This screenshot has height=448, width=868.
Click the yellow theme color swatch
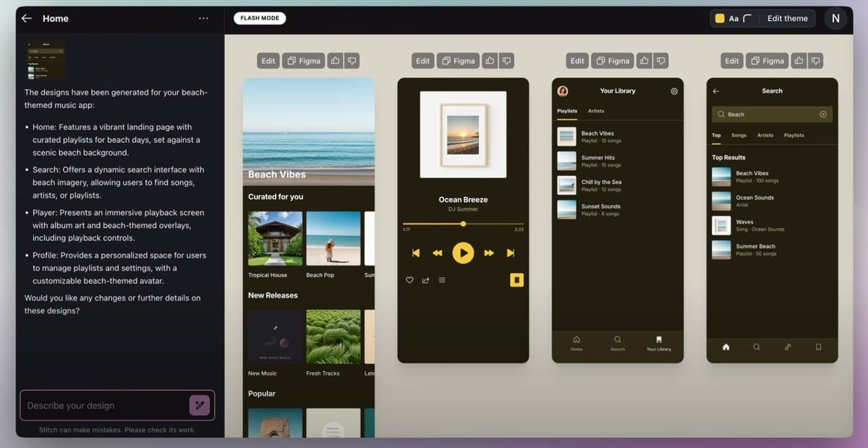(x=720, y=19)
